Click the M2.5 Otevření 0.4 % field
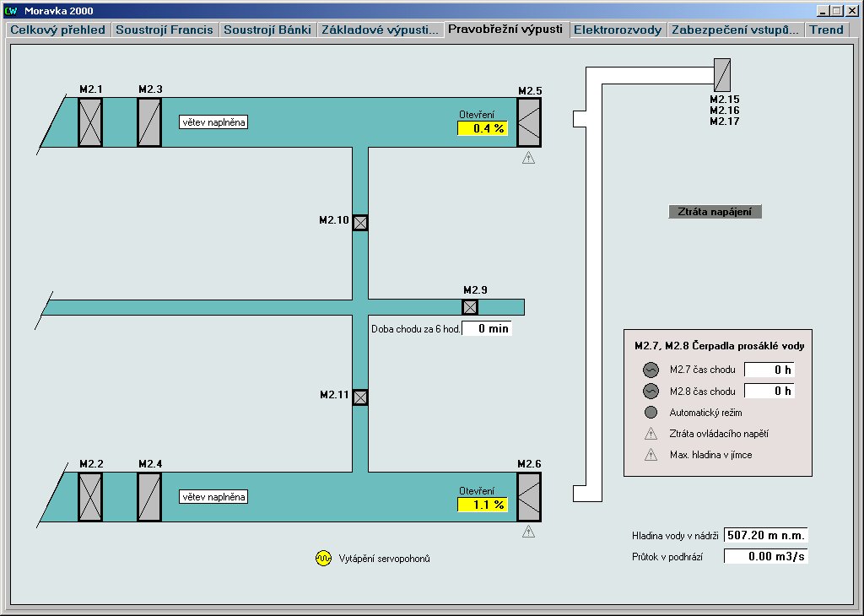 coord(483,128)
